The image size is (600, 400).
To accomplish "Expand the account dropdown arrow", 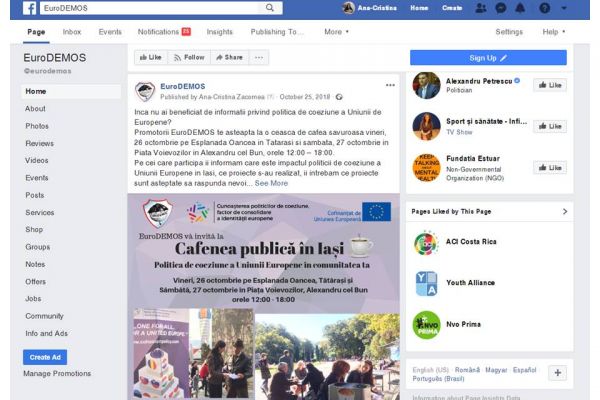I will [564, 8].
